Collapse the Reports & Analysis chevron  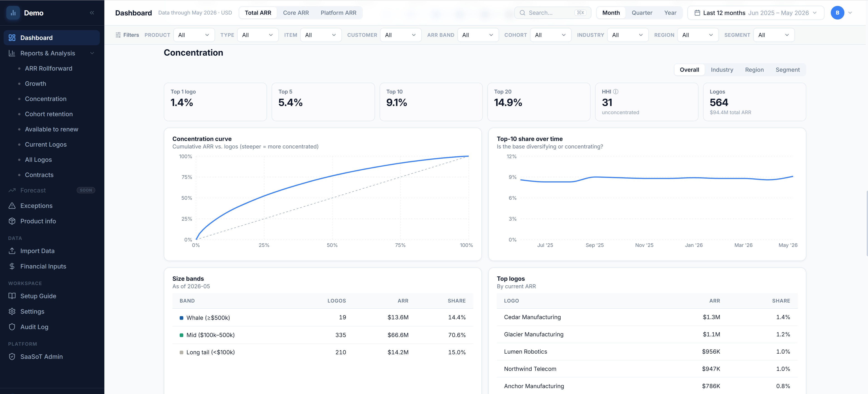pos(92,53)
